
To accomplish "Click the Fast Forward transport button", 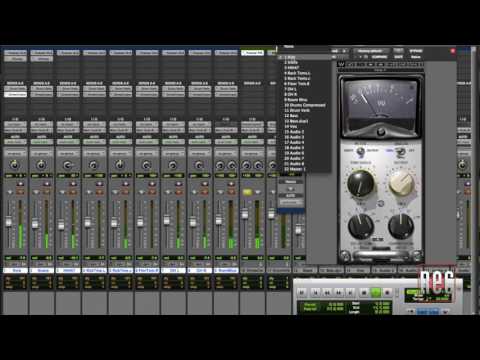I will [339, 292].
